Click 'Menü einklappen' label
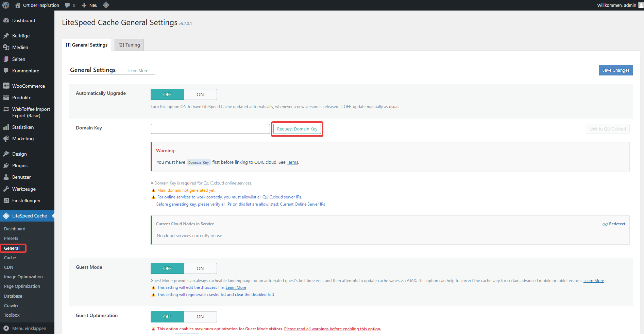644x334 pixels. [29, 328]
